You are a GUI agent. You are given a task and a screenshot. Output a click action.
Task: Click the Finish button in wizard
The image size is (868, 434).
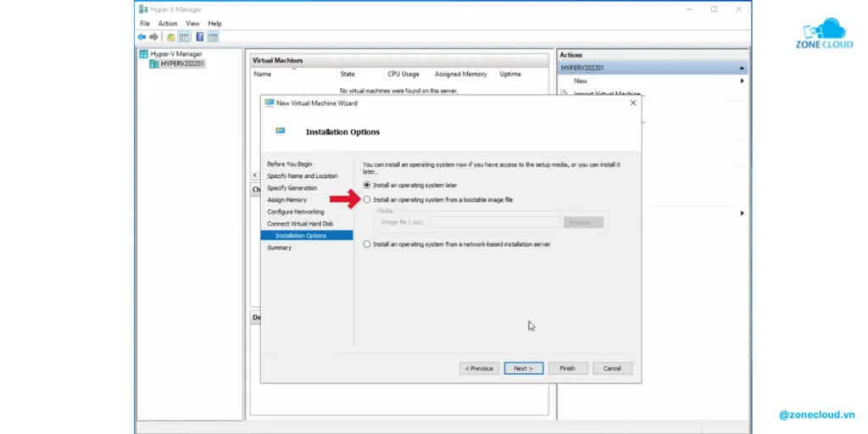tap(568, 368)
